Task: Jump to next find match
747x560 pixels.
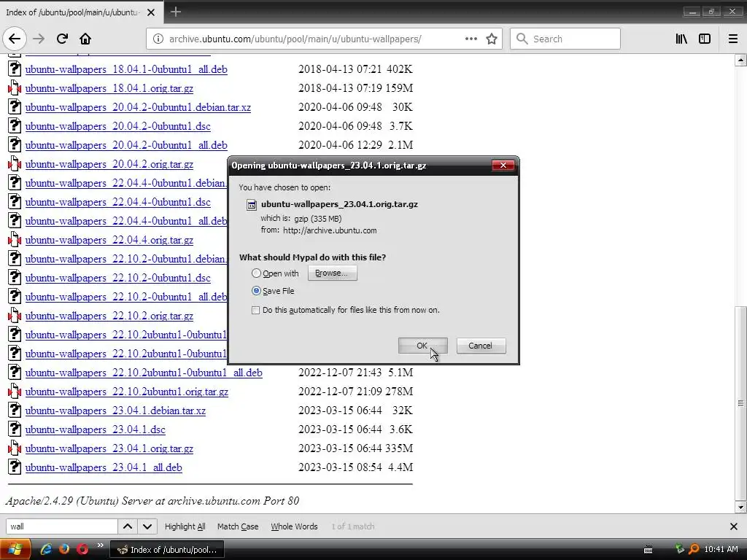Action: [147, 526]
